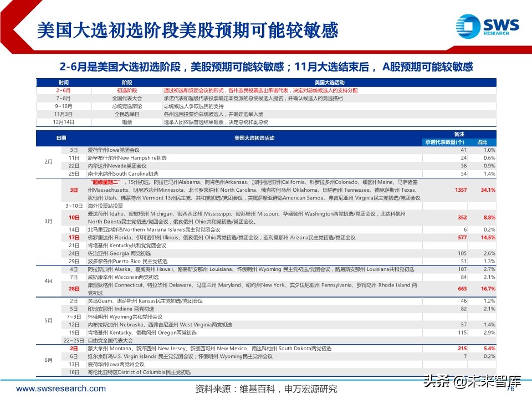Select the 11月3日 time cell
This screenshot has height=399, width=532.
tap(63, 114)
